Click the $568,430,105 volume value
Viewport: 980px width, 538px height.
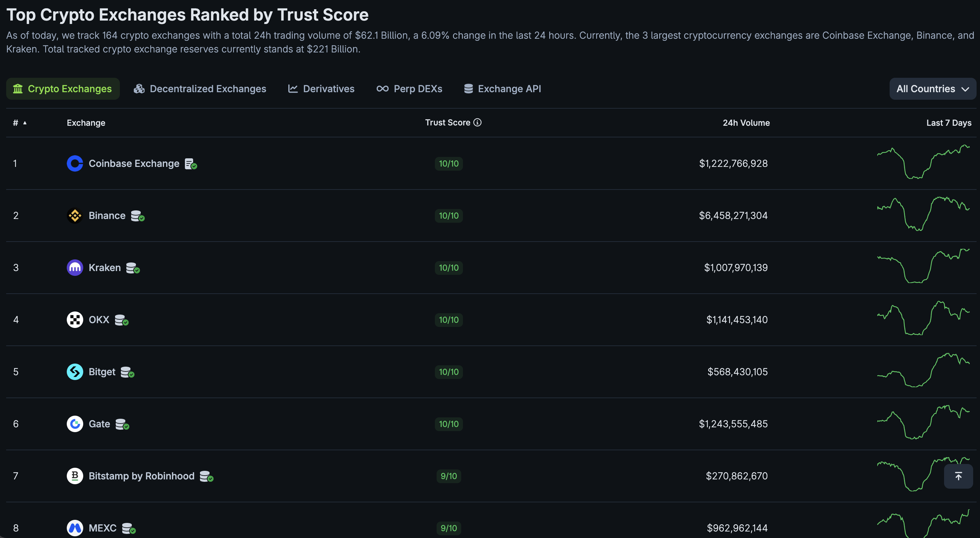pyautogui.click(x=737, y=371)
